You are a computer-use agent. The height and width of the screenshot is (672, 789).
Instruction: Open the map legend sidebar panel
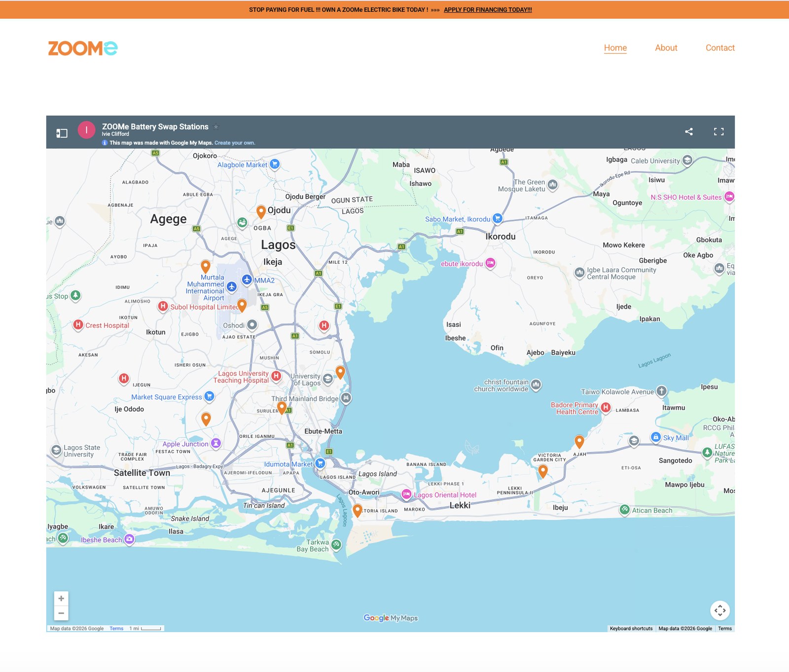[62, 133]
